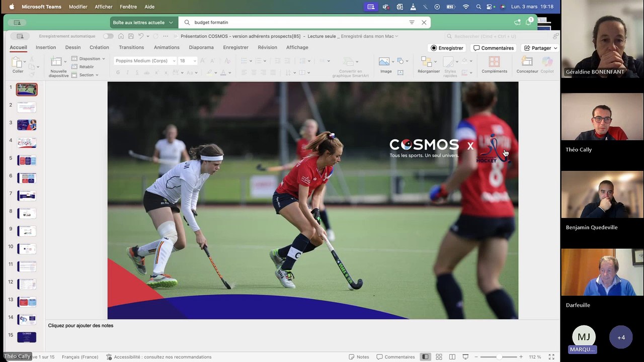This screenshot has height=362, width=644.
Task: Toggle Enregistrement automatique switch
Action: (108, 36)
